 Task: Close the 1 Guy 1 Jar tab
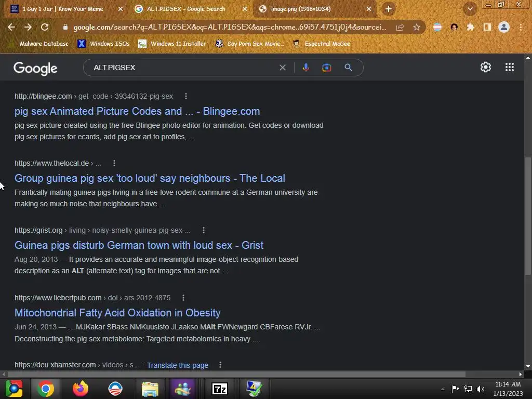121,9
